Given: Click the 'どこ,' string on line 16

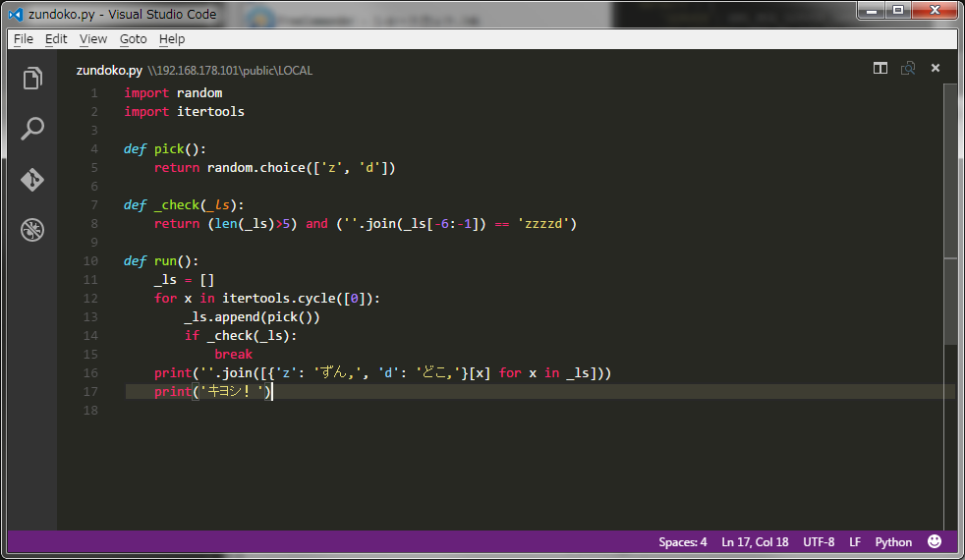Looking at the screenshot, I should pyautogui.click(x=437, y=373).
